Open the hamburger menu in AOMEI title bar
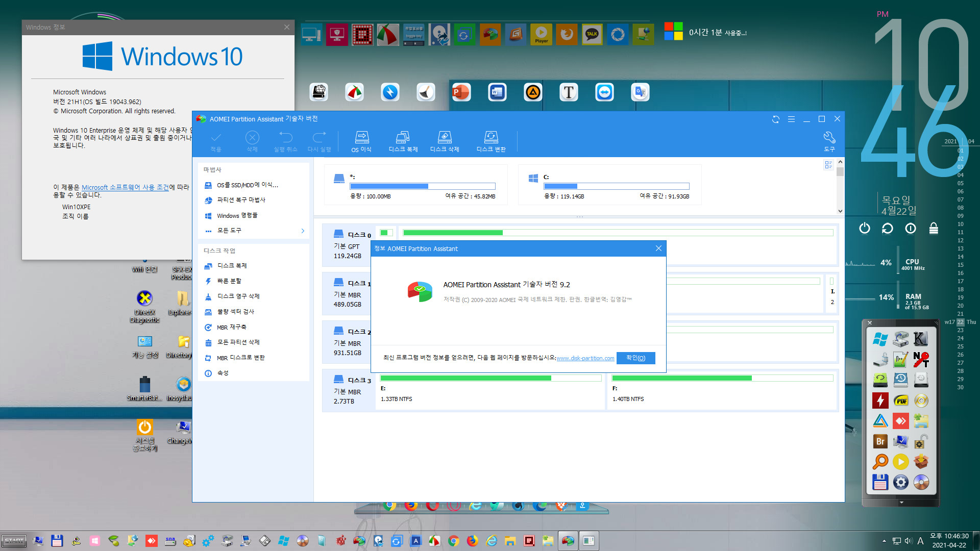This screenshot has width=980, height=551. (791, 119)
